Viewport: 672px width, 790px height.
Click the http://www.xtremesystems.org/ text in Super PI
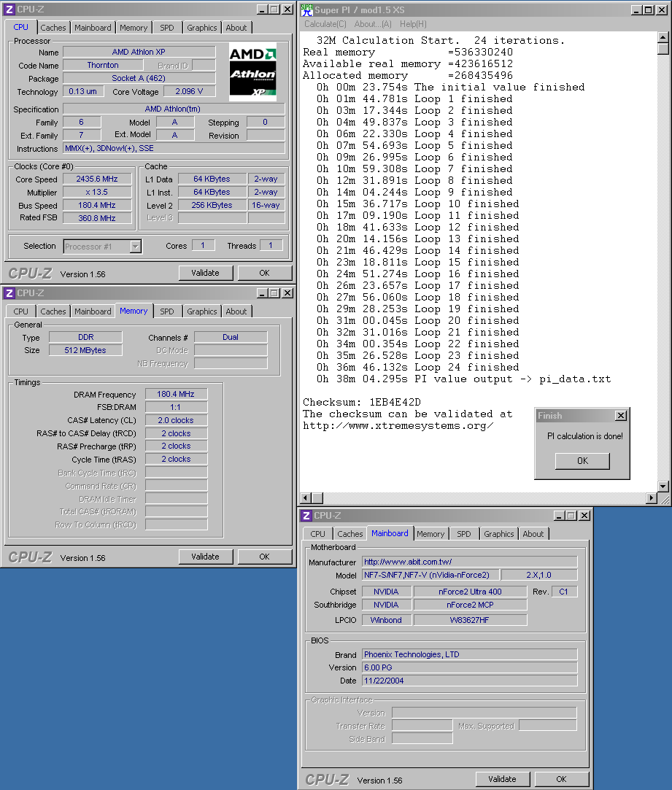pos(398,426)
